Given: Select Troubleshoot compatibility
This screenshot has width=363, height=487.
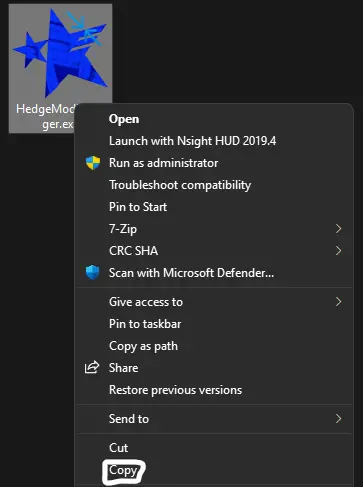Looking at the screenshot, I should pos(214,185).
